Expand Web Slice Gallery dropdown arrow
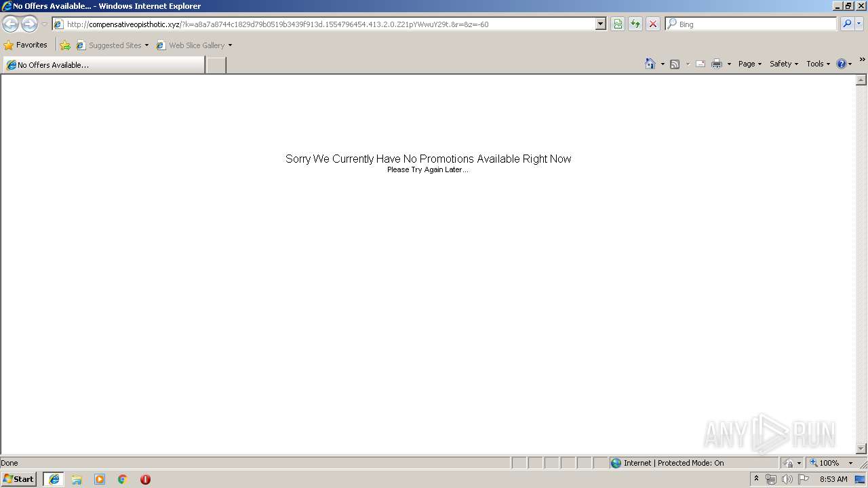The height and width of the screenshot is (488, 868). coord(230,45)
